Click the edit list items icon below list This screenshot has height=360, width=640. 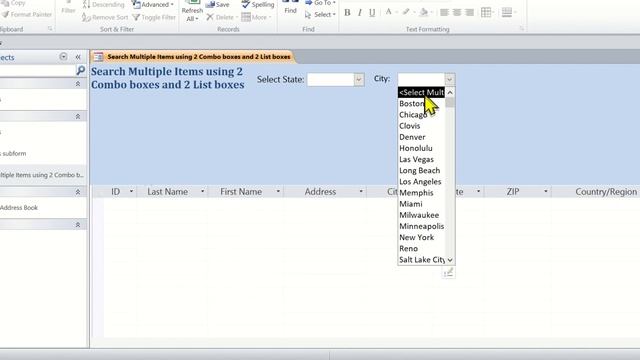pos(449,272)
